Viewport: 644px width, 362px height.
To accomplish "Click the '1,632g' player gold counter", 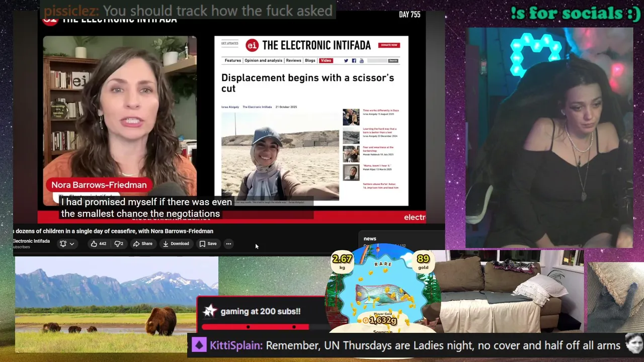I will pos(382,320).
